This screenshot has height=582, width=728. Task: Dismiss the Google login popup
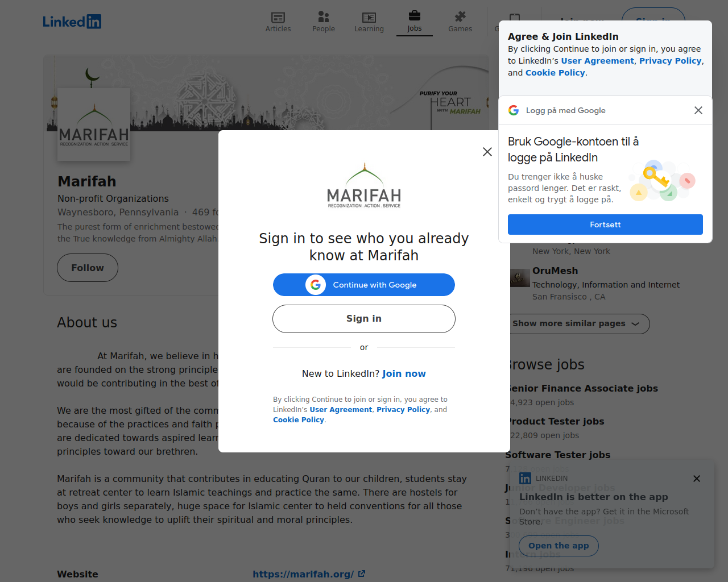coord(698,110)
